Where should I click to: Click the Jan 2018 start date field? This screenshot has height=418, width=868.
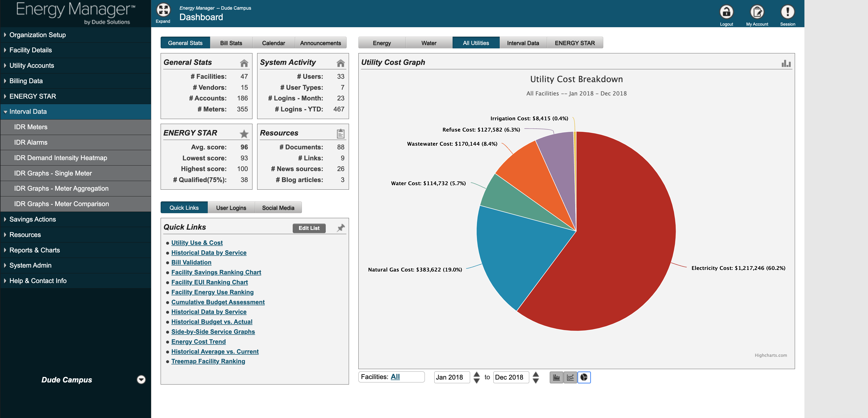[451, 377]
